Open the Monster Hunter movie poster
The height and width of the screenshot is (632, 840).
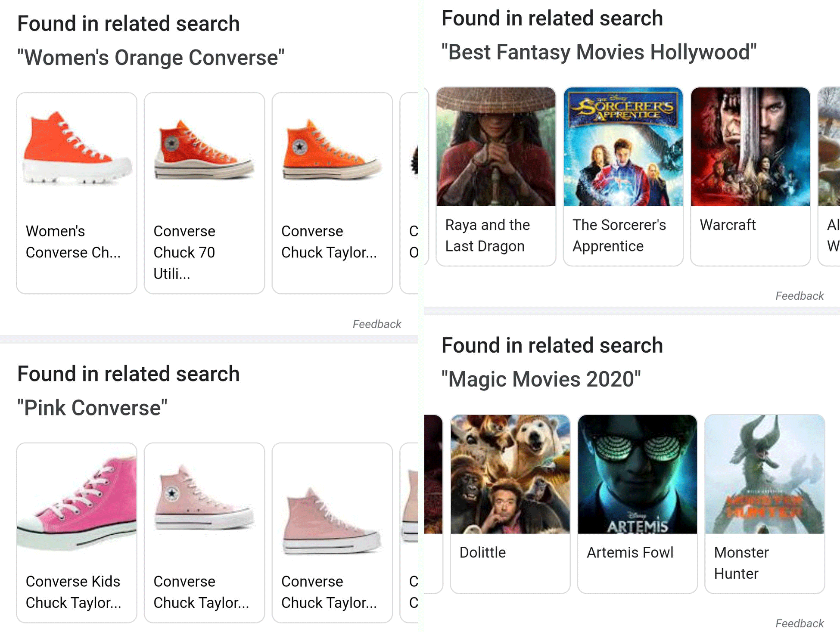765,474
